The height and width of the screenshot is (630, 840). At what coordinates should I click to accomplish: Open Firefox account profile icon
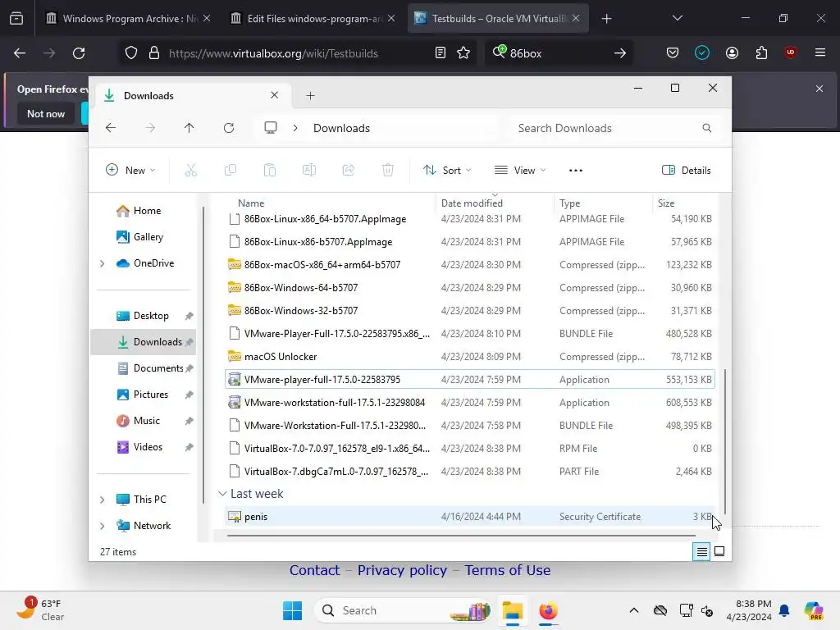pos(732,53)
